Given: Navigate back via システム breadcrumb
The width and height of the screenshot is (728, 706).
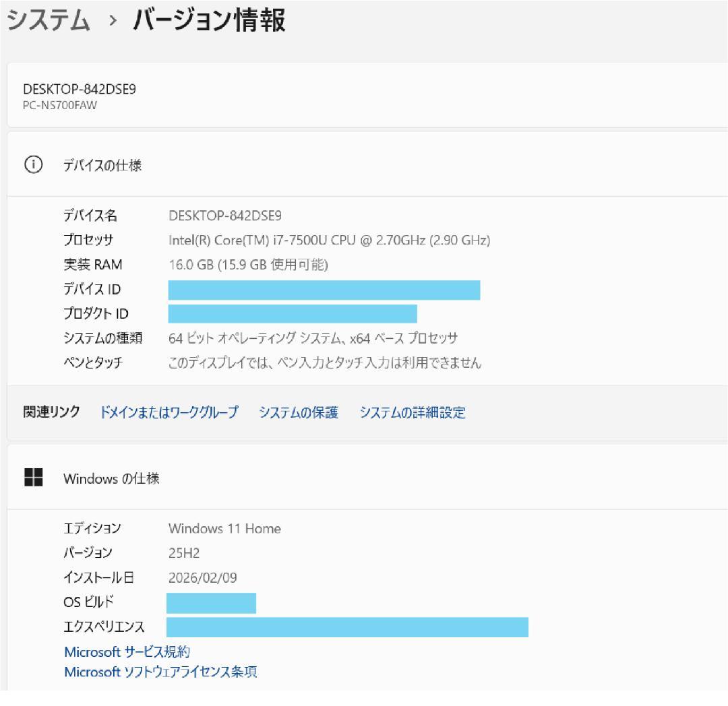Looking at the screenshot, I should [x=47, y=20].
